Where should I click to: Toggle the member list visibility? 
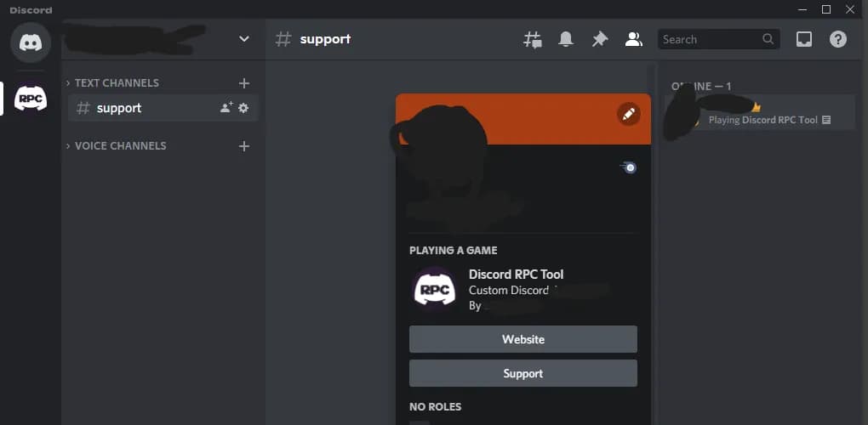click(x=633, y=39)
